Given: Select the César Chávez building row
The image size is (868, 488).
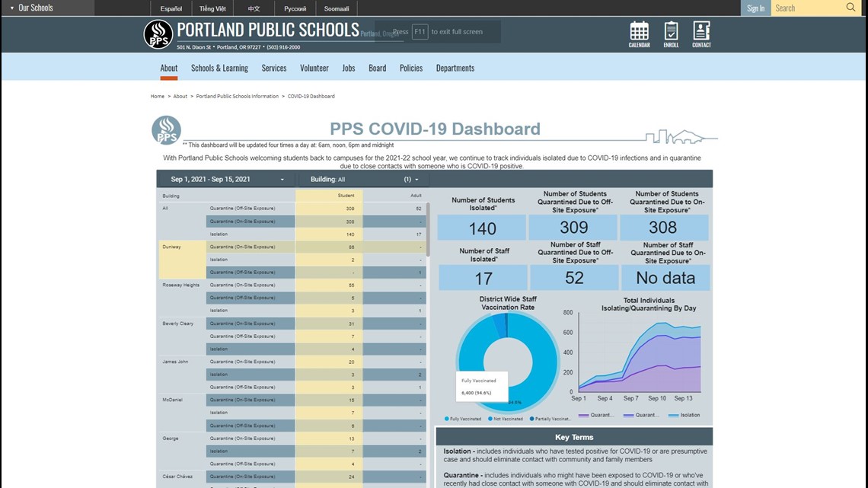Looking at the screenshot, I should pyautogui.click(x=177, y=477).
